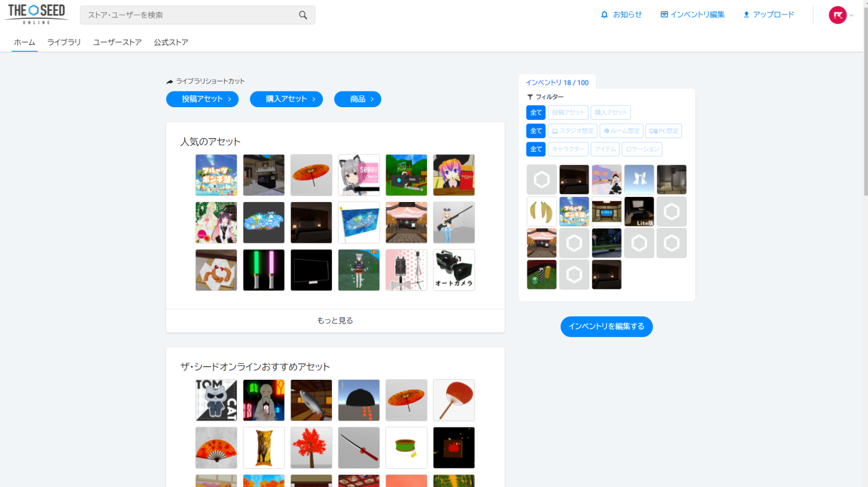Image resolution: width=868 pixels, height=487 pixels.
Task: Open the microphone stand asset thumbnail
Action: click(x=407, y=270)
